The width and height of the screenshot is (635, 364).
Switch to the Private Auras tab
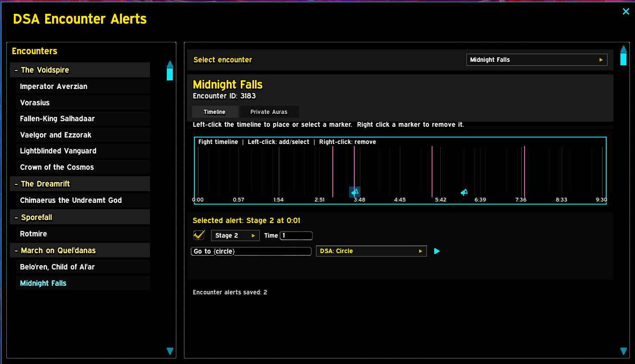[x=269, y=112]
